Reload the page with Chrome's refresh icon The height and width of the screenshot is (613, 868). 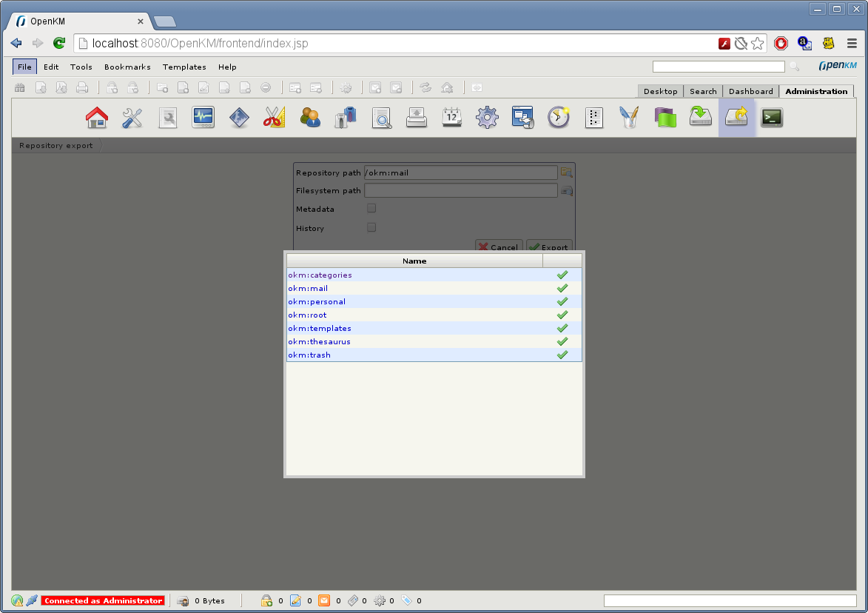coord(59,43)
